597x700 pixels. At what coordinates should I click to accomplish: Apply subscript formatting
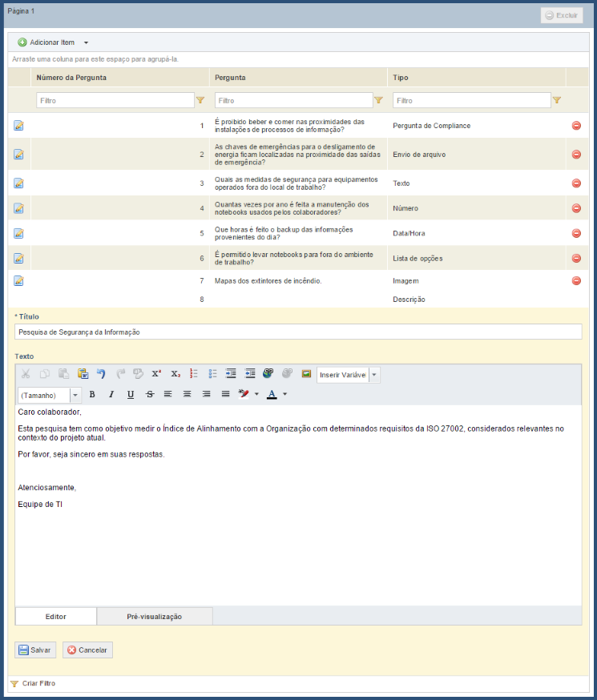[x=175, y=374]
